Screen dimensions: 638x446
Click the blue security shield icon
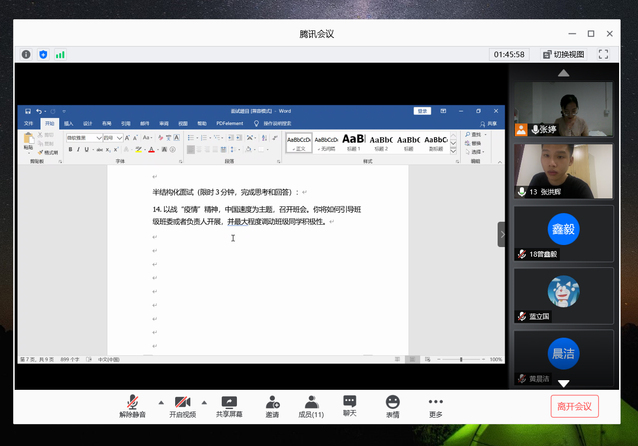coord(43,54)
